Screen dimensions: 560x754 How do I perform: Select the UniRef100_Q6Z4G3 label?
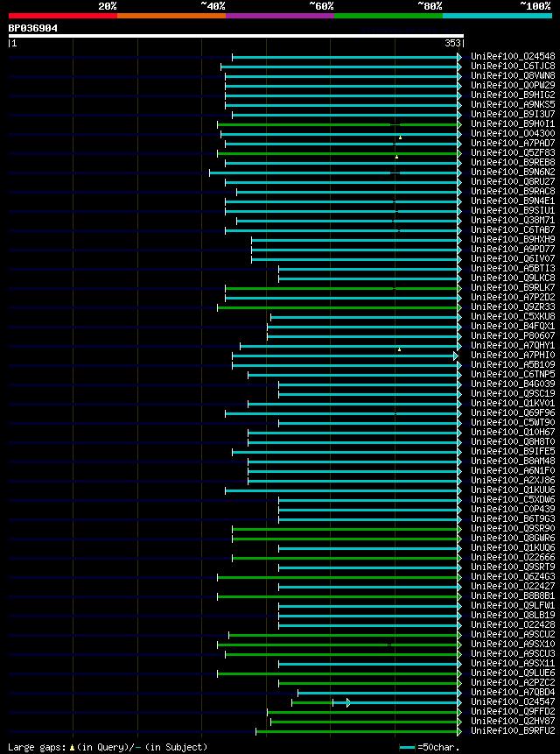tap(513, 576)
